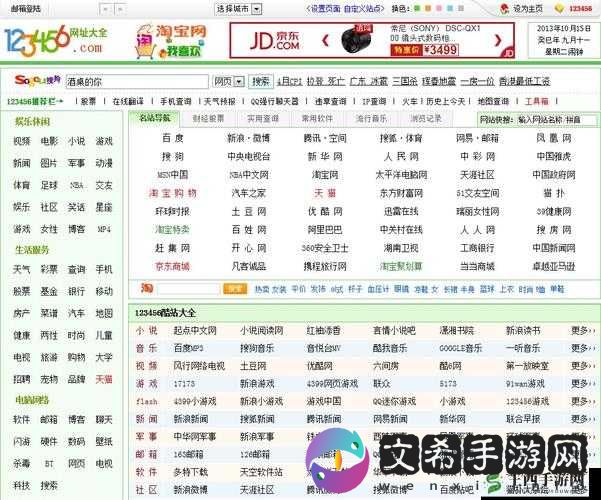Open the red 淘宝购物 link
Image resolution: width=601 pixels, height=500 pixels.
(x=172, y=193)
